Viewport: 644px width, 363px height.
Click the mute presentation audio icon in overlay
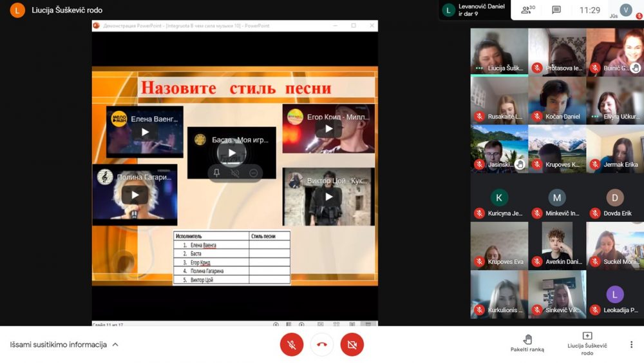point(235,173)
